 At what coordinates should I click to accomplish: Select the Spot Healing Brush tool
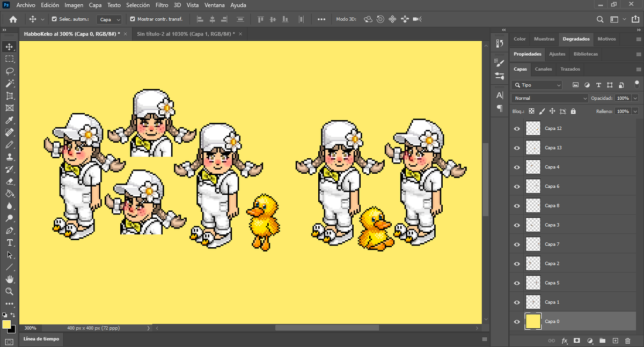[x=10, y=132]
